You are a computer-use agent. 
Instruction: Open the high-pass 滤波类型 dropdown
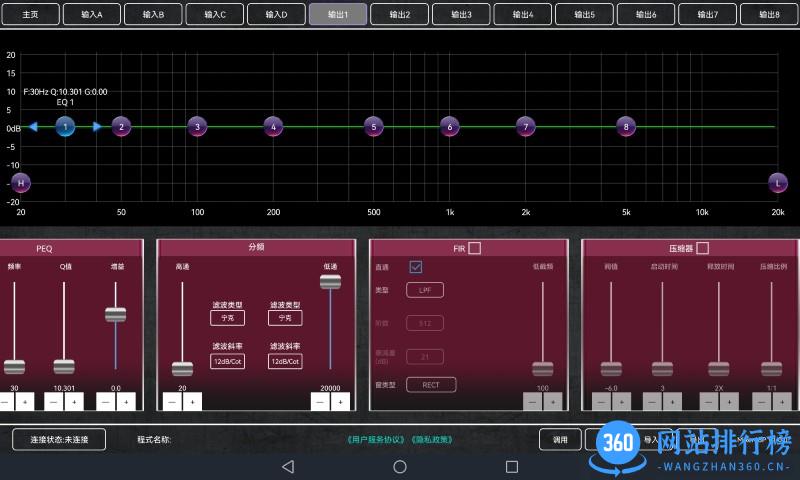pyautogui.click(x=227, y=318)
